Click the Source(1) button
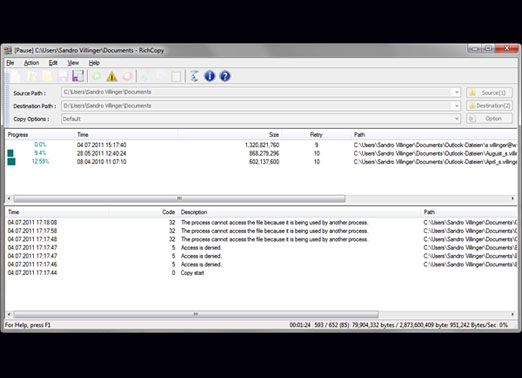Viewport: 522px width, 378px height. pos(489,93)
